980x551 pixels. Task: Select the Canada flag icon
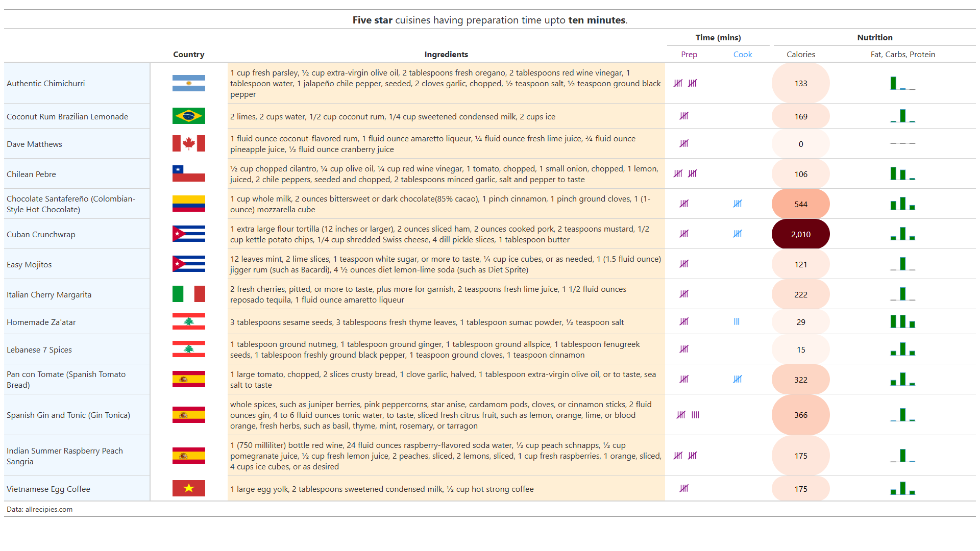point(189,143)
